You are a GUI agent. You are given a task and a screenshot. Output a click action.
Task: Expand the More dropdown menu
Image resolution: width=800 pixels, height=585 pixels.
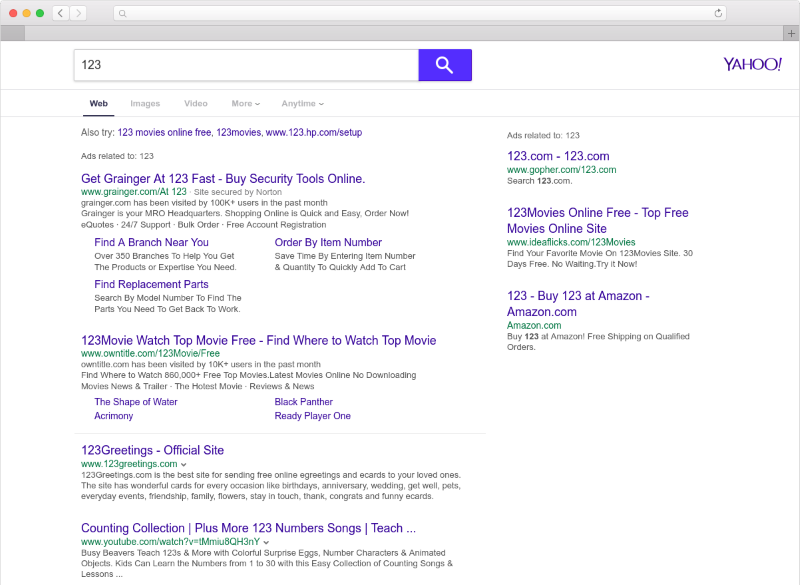click(245, 104)
